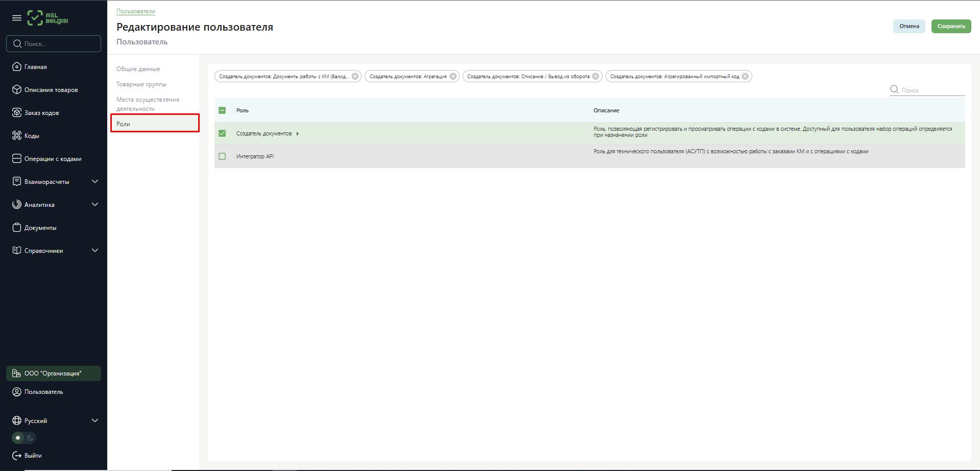
Task: Click the Интегратор API role description
Action: click(x=731, y=151)
